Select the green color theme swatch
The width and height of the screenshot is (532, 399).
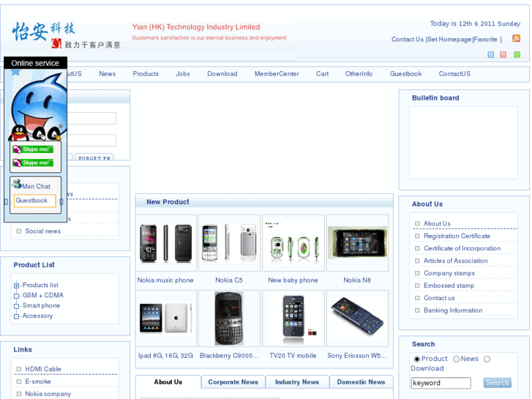[x=517, y=55]
